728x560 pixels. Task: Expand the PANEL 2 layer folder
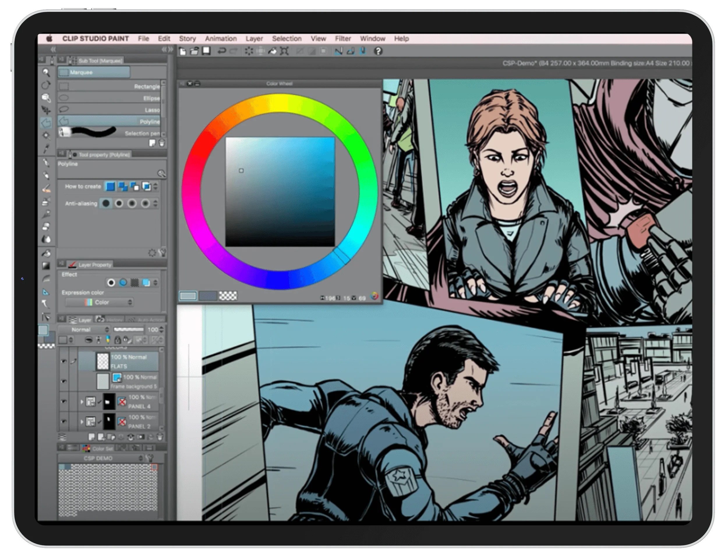[82, 422]
